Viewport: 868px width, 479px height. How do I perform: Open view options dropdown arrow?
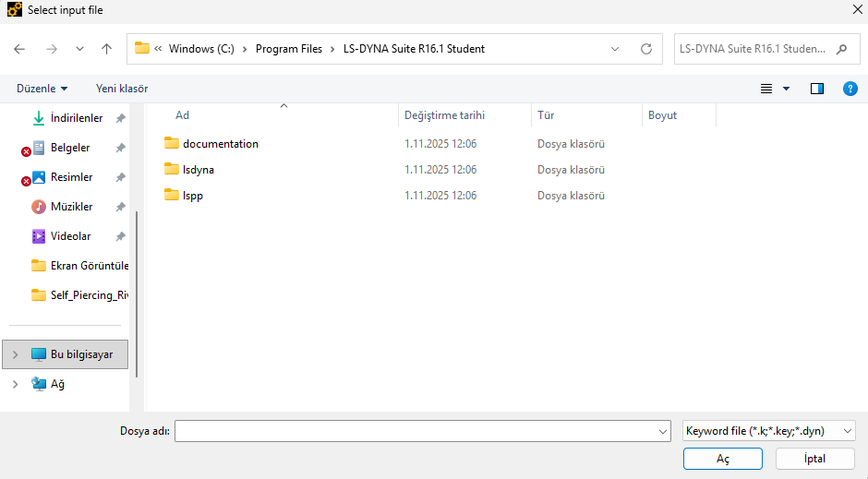tap(786, 89)
